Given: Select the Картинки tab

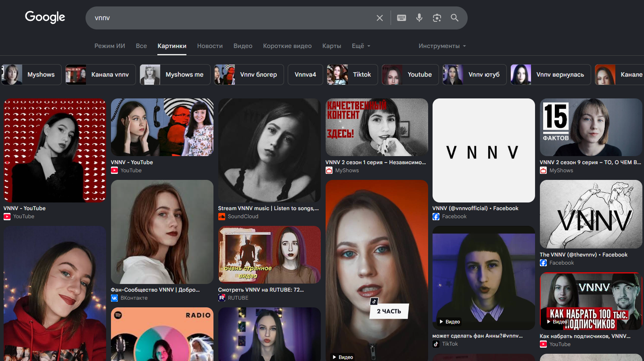Looking at the screenshot, I should coord(172,46).
